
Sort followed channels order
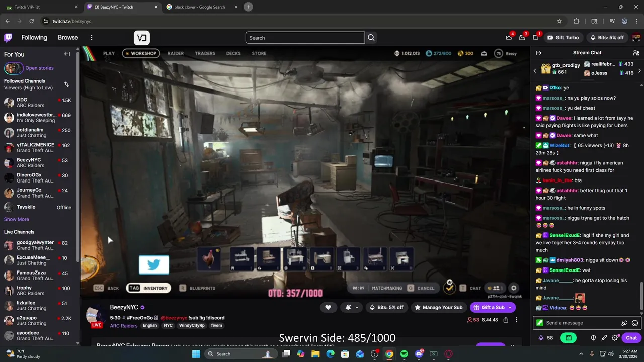click(x=66, y=84)
